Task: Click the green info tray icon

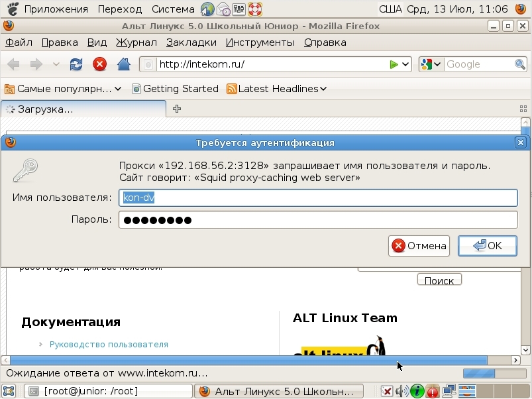Action: pos(417,391)
